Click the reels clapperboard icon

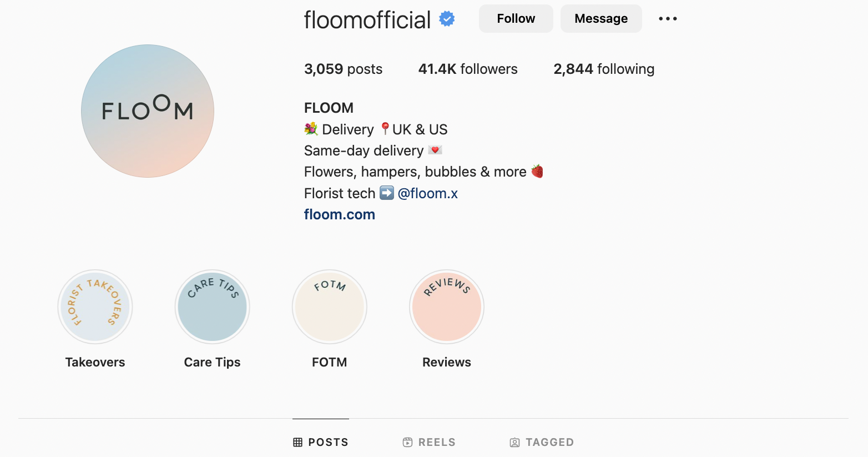(x=407, y=442)
